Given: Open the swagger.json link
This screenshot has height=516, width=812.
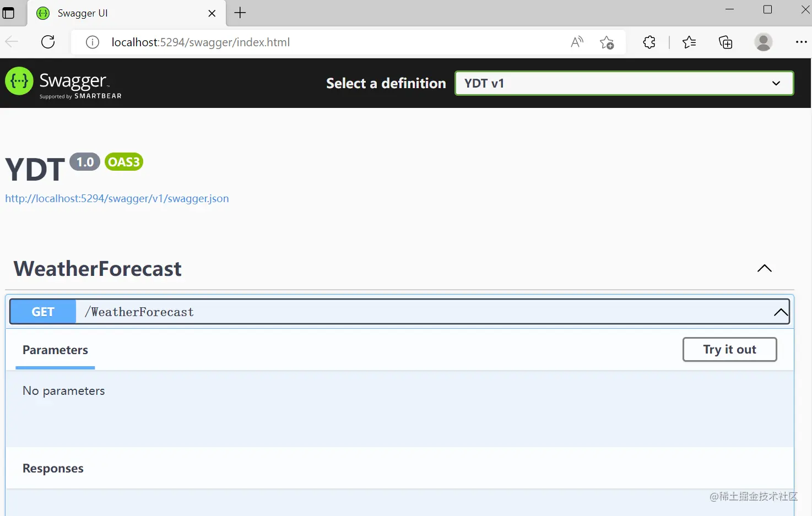Looking at the screenshot, I should coord(117,198).
